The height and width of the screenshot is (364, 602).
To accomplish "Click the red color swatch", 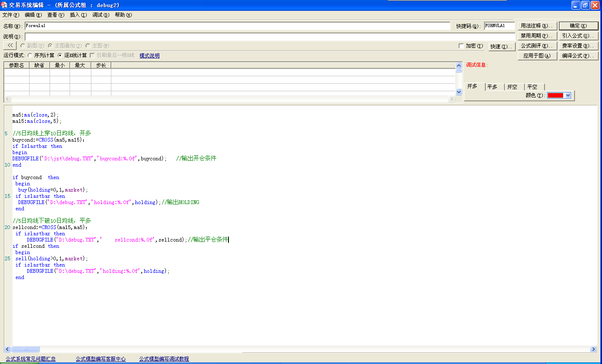I will click(555, 95).
